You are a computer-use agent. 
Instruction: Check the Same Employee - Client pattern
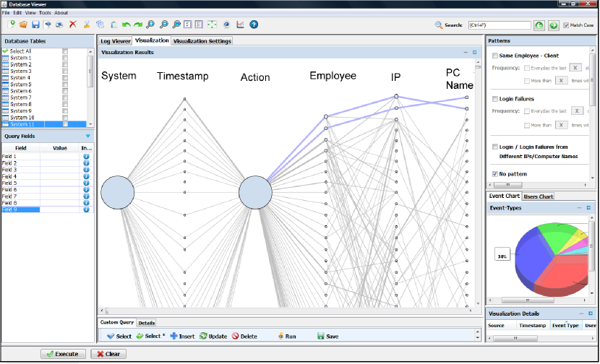click(x=495, y=56)
